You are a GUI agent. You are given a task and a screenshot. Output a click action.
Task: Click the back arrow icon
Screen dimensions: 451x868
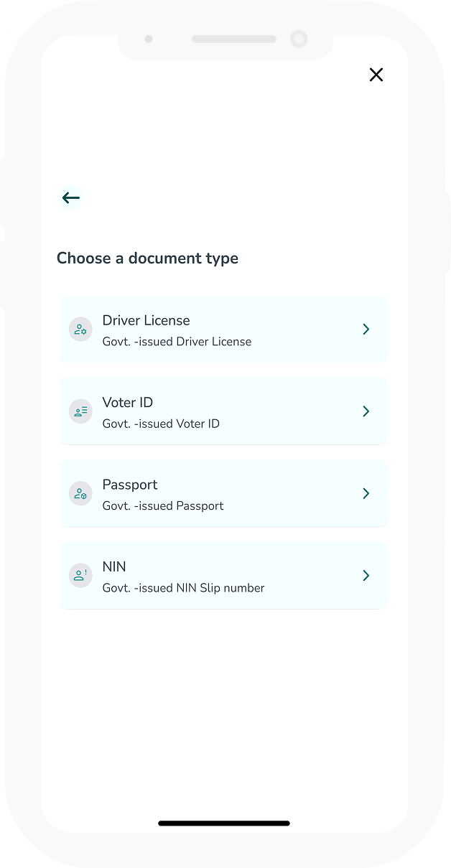(70, 197)
